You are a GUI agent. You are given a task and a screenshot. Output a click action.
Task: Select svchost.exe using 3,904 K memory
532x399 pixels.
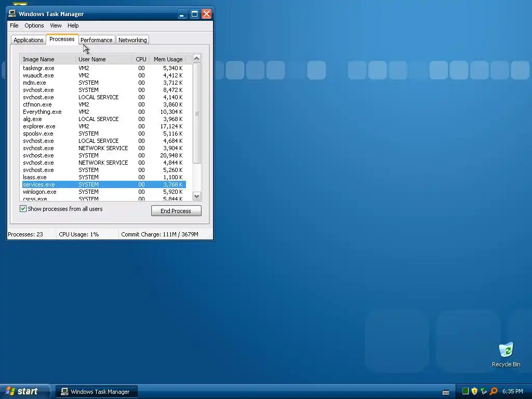coord(104,148)
